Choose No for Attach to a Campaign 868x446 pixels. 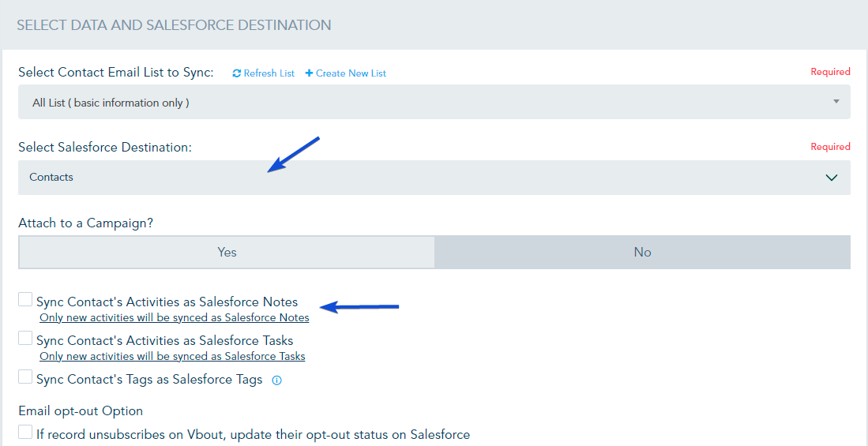click(643, 253)
